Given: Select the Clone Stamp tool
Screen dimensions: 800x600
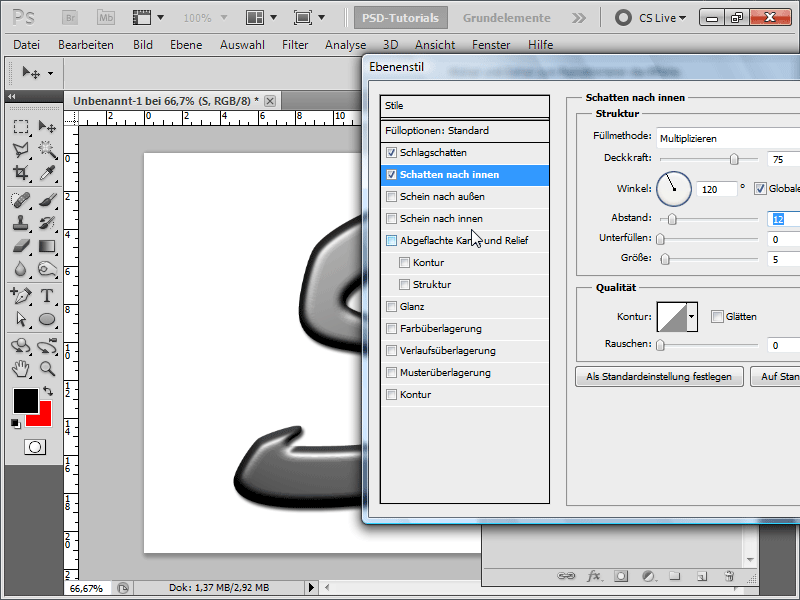Looking at the screenshot, I should point(20,223).
